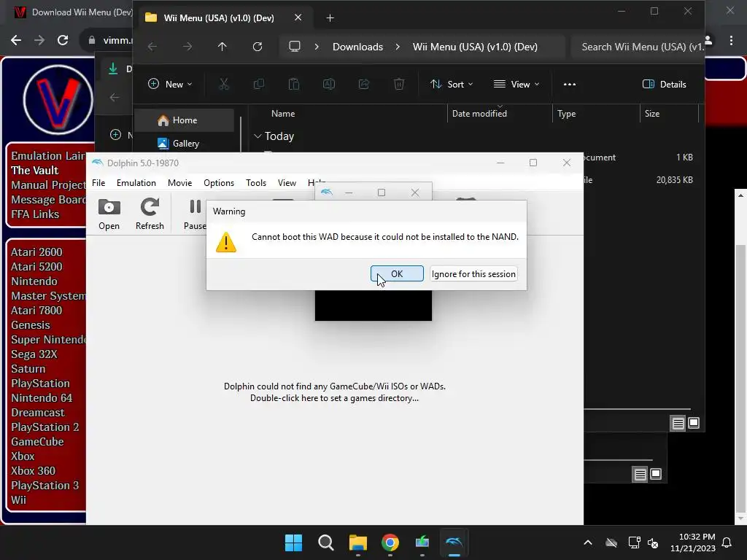Expand the New dropdown in File Explorer

coord(170,85)
